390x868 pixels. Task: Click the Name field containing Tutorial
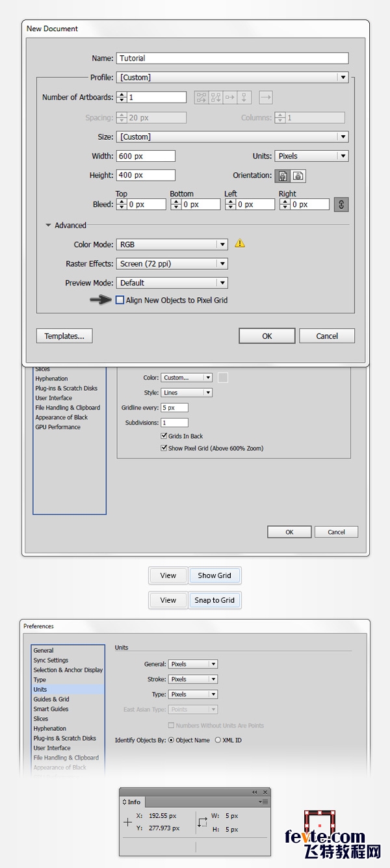(233, 59)
